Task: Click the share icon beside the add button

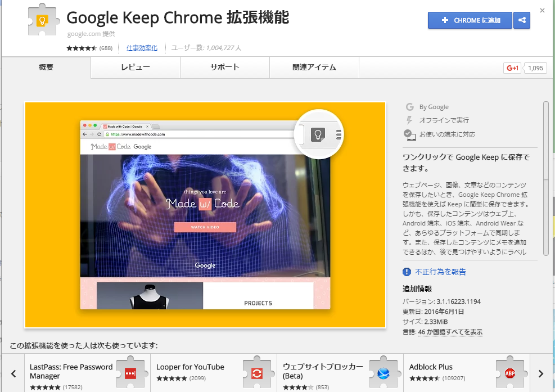Action: coord(522,20)
